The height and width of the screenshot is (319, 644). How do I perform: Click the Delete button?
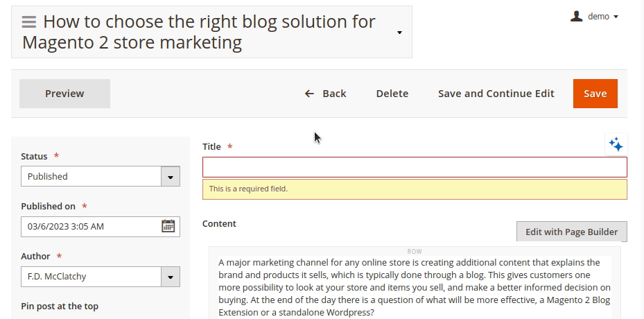pos(392,94)
